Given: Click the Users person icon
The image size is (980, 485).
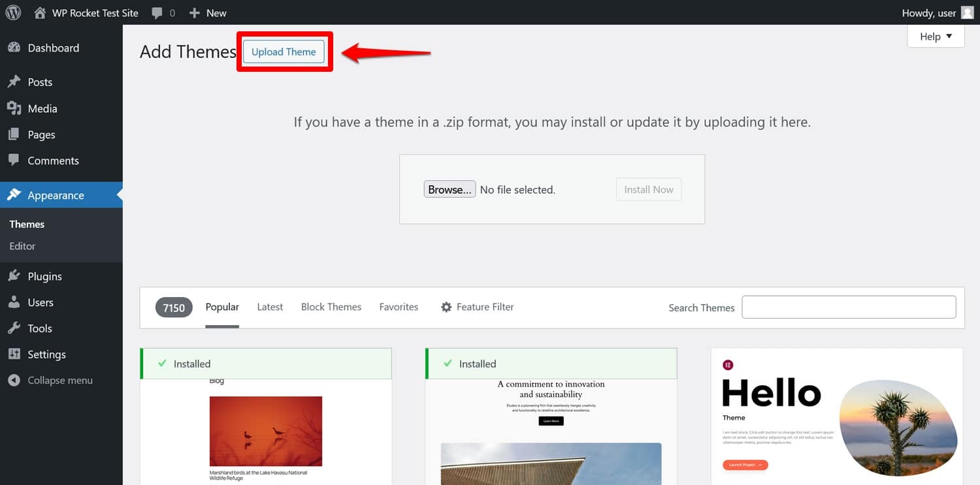Looking at the screenshot, I should tap(14, 302).
